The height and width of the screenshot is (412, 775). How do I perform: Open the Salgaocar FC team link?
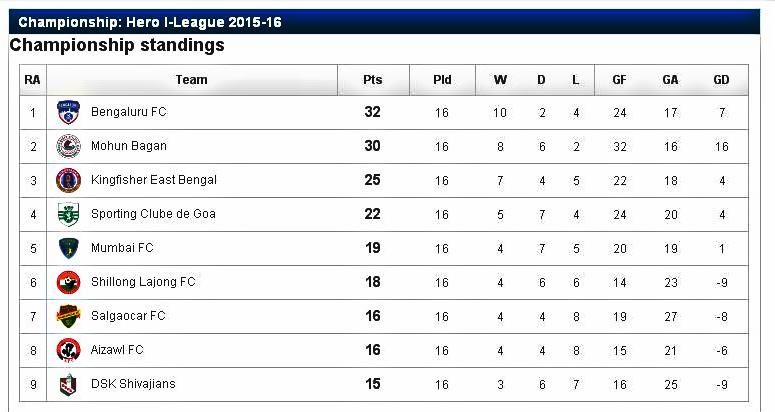128,316
